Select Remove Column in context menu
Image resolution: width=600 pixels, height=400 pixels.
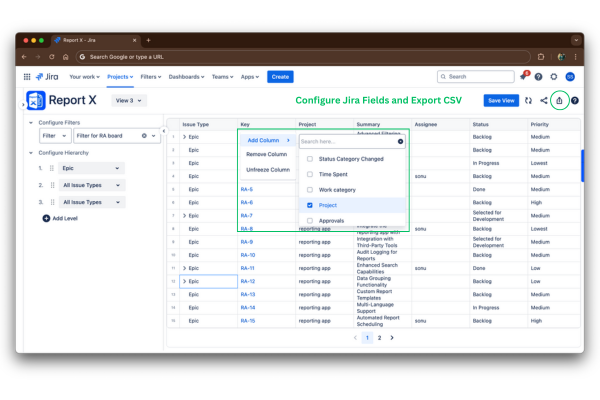click(267, 154)
